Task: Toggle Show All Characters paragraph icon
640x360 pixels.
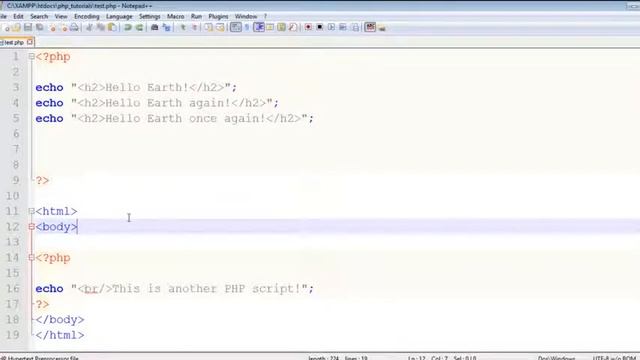Action: click(247, 28)
